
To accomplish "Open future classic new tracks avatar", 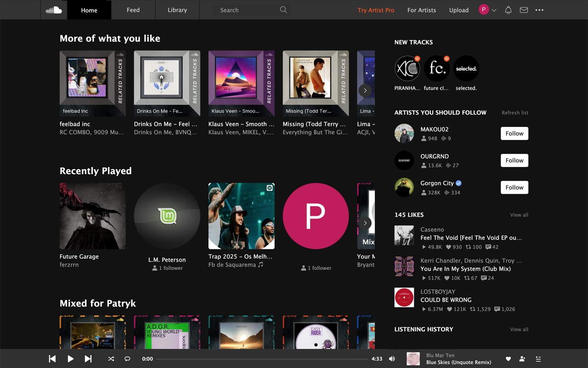I will [437, 69].
